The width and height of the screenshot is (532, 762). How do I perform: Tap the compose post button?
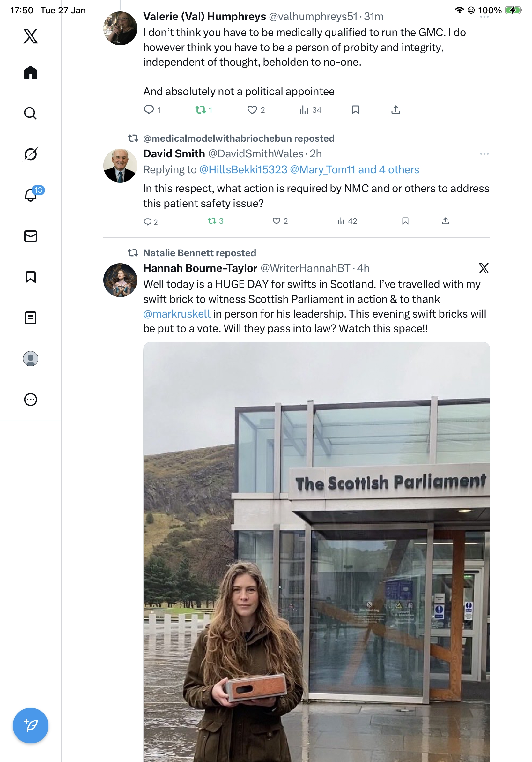pos(31,726)
